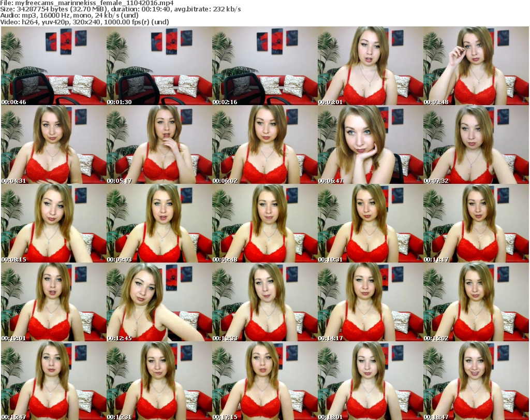Click the frame marked 00:07:32

point(476,145)
